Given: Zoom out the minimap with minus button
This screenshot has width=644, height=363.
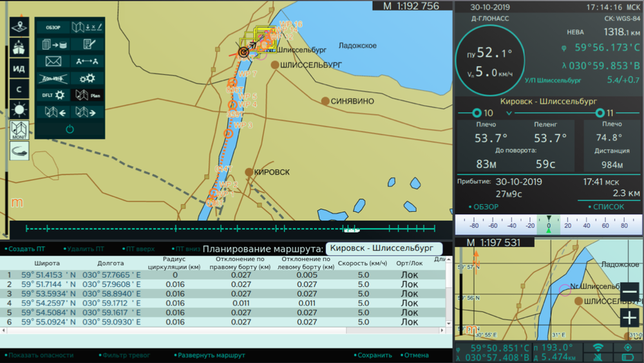Looking at the screenshot, I should tap(629, 292).
